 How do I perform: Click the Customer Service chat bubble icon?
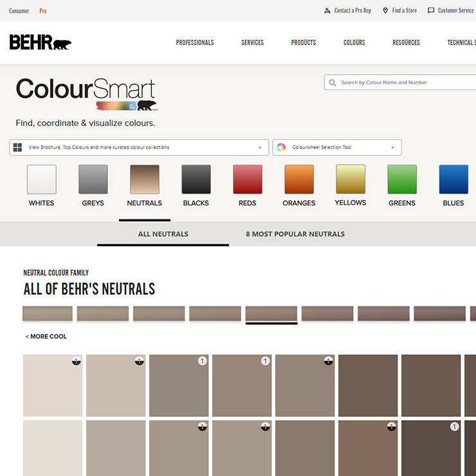point(431,11)
